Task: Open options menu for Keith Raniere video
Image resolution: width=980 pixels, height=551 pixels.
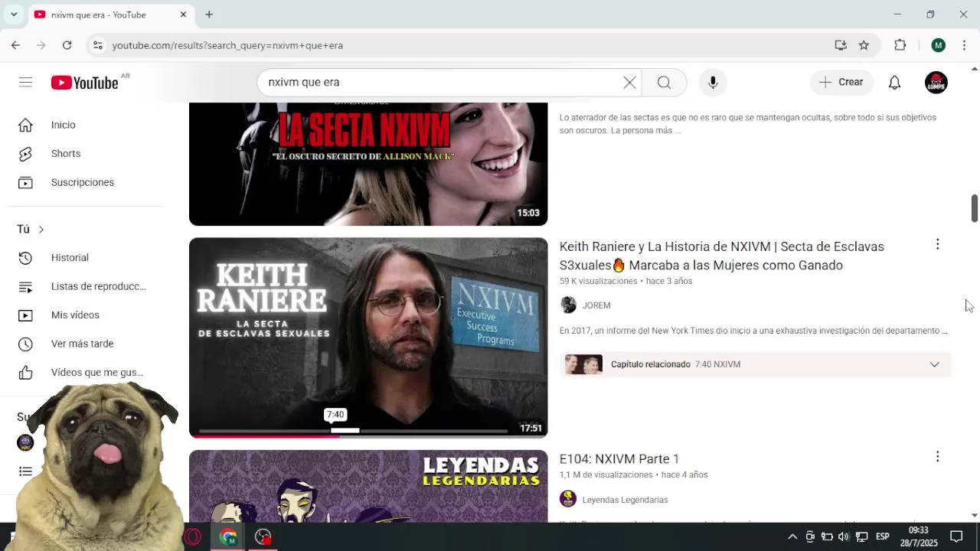Action: [x=937, y=244]
